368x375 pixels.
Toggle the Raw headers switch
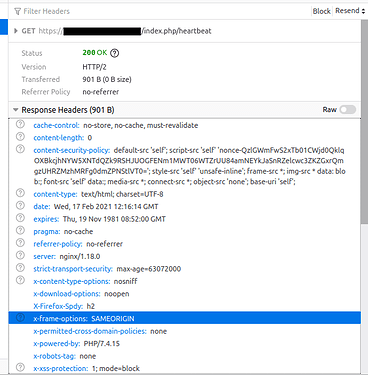pos(348,110)
